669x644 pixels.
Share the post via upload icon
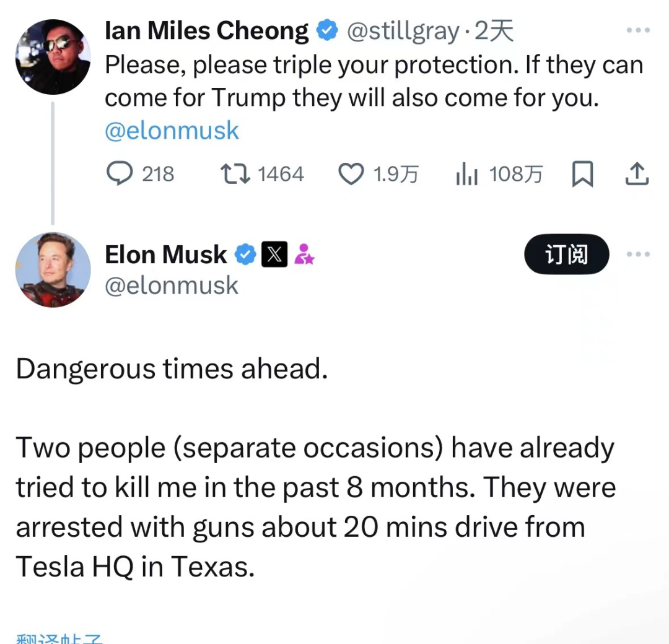[636, 174]
